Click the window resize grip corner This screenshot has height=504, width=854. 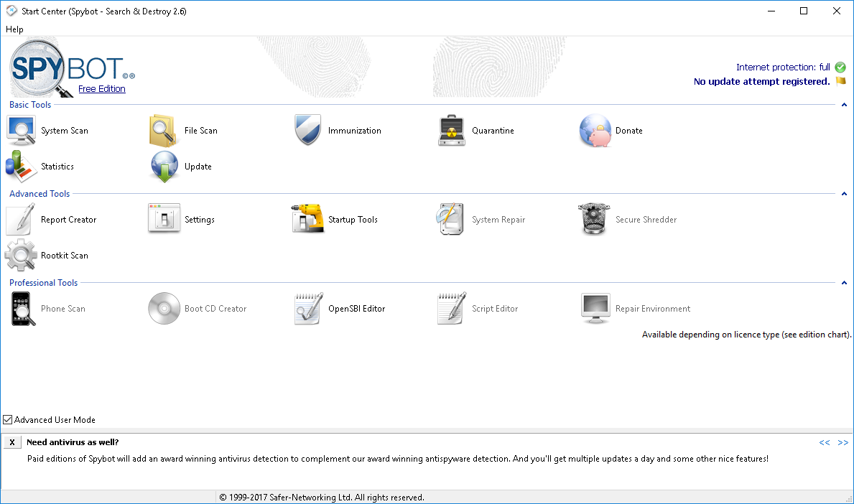[848, 498]
